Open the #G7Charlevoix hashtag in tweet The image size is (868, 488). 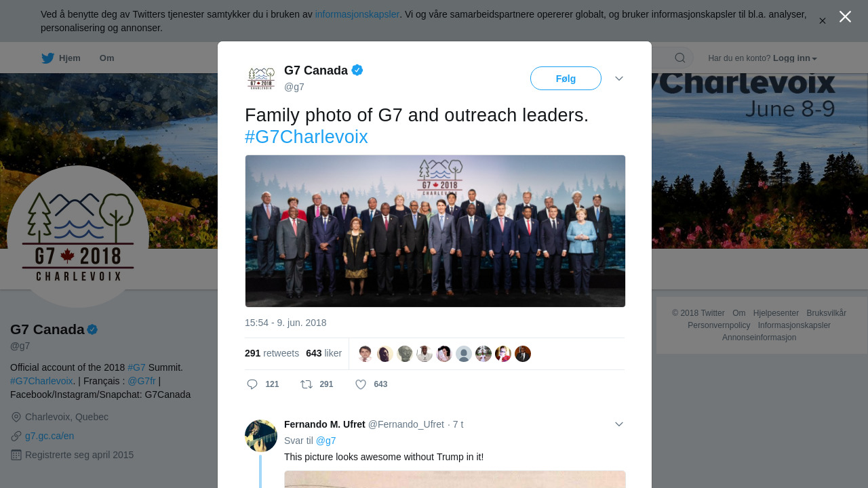click(x=306, y=137)
